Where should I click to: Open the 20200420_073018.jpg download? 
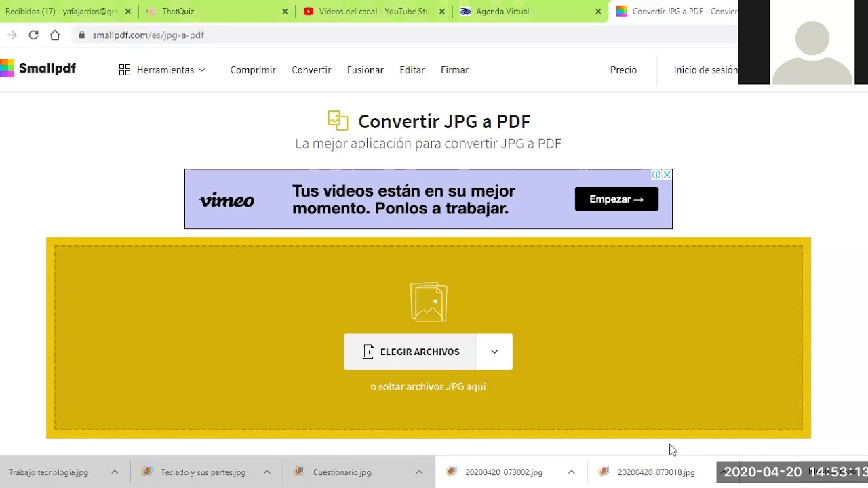pos(656,472)
